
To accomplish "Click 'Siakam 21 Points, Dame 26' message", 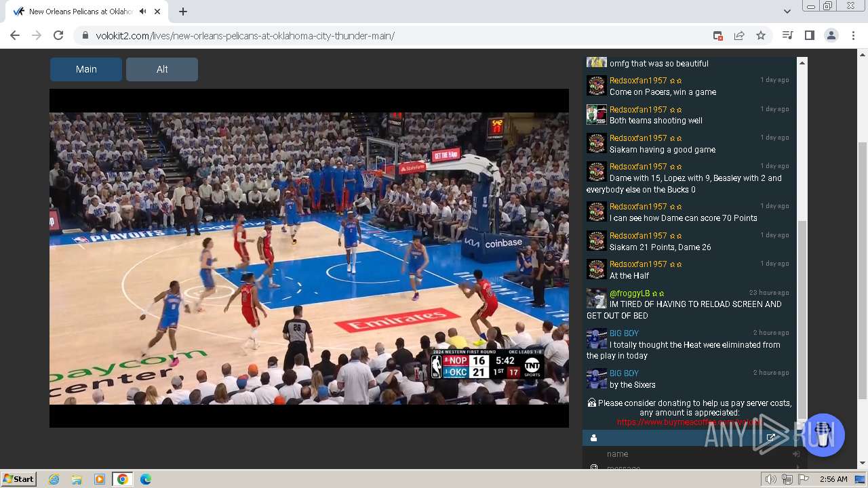I will tap(660, 247).
